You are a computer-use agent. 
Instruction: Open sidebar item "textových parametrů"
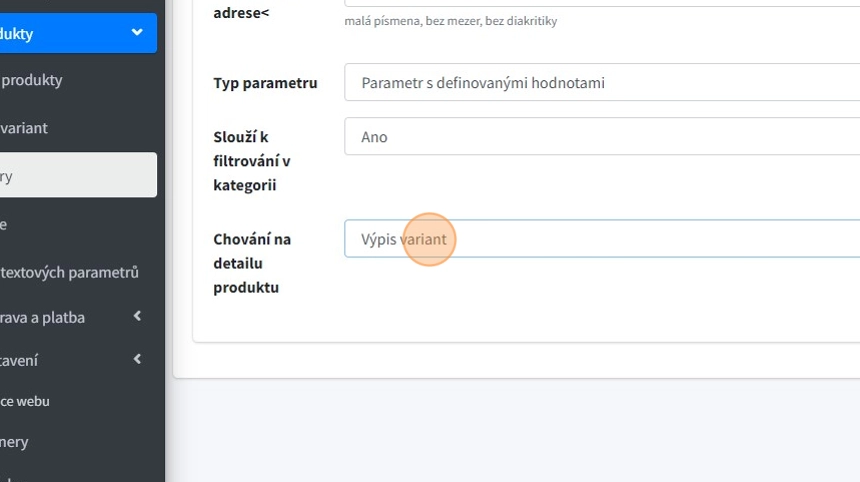(x=69, y=272)
